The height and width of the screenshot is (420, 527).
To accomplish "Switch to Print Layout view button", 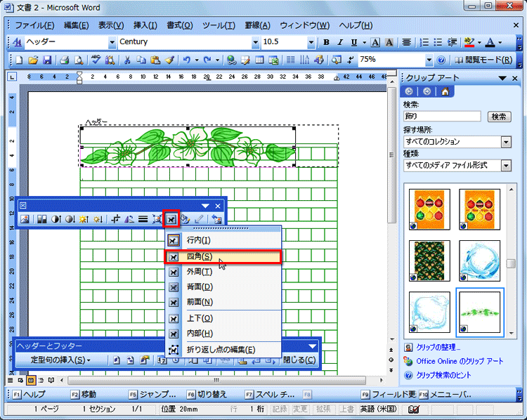I will pyautogui.click(x=31, y=381).
